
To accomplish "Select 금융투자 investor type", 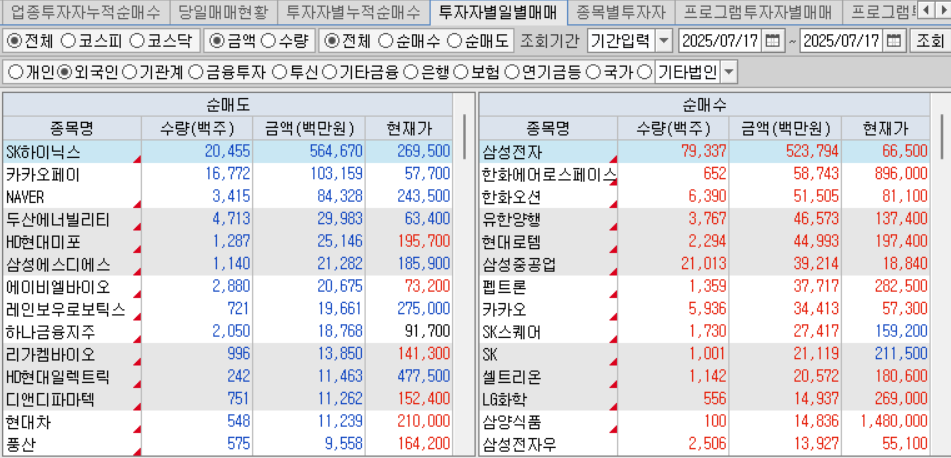I will tap(195, 73).
